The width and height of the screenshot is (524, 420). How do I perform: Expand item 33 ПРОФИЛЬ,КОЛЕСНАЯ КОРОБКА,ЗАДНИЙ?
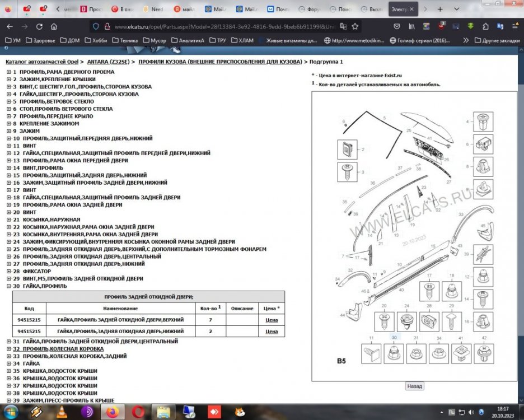coord(8,356)
